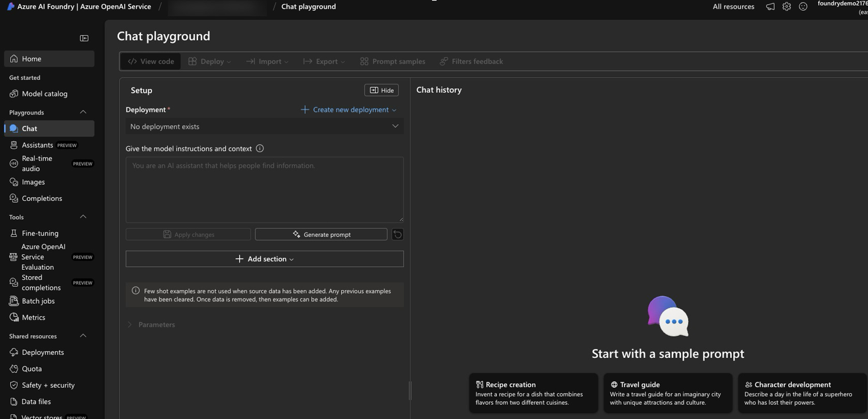Screen dimensions: 868x419
Task: Open the Deploy toolbar dropdown
Action: pos(210,61)
